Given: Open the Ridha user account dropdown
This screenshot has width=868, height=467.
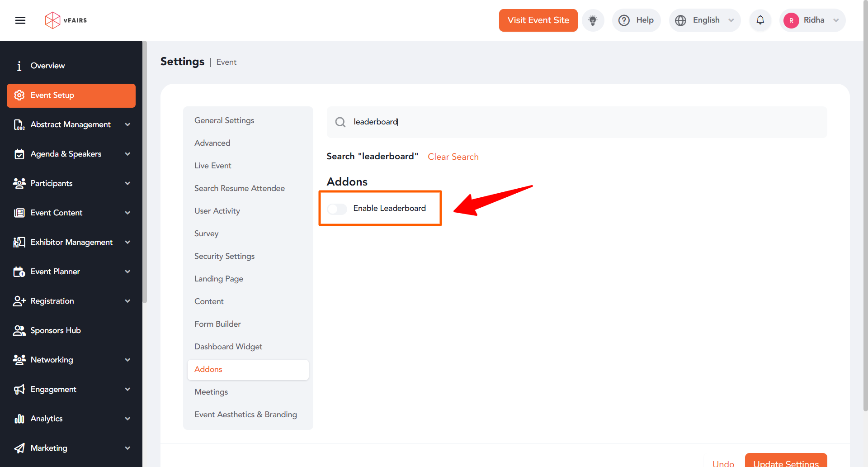Looking at the screenshot, I should (812, 20).
